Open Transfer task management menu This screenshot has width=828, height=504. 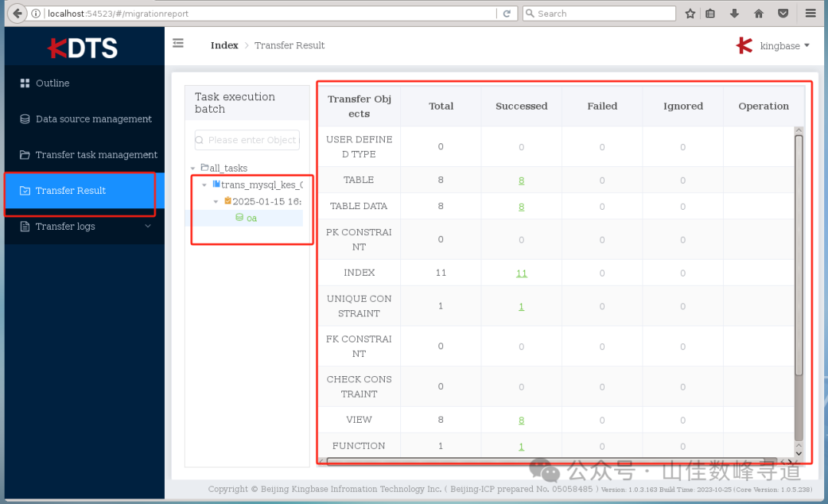(x=84, y=155)
